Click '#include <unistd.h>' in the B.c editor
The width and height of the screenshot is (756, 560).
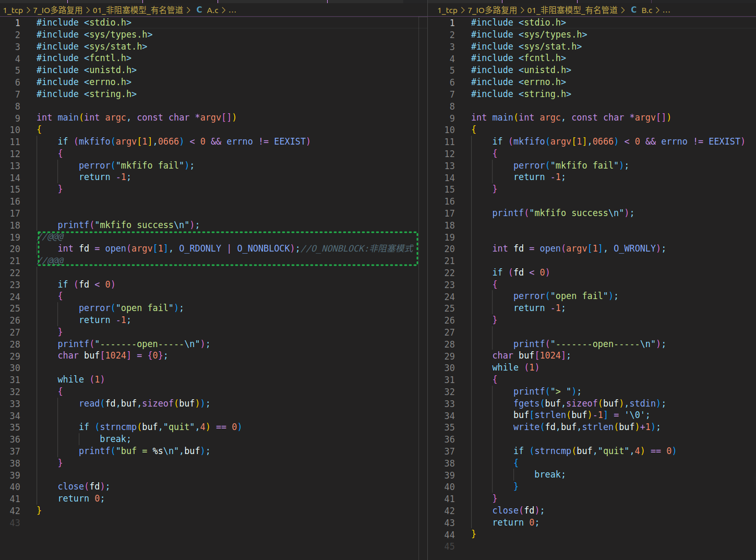[521, 70]
